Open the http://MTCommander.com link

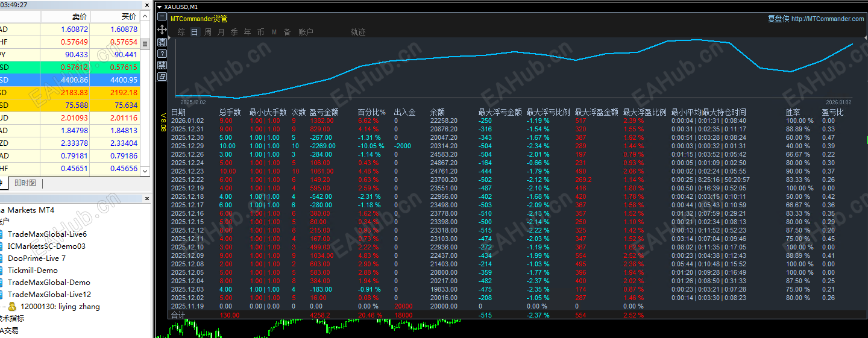(x=828, y=19)
